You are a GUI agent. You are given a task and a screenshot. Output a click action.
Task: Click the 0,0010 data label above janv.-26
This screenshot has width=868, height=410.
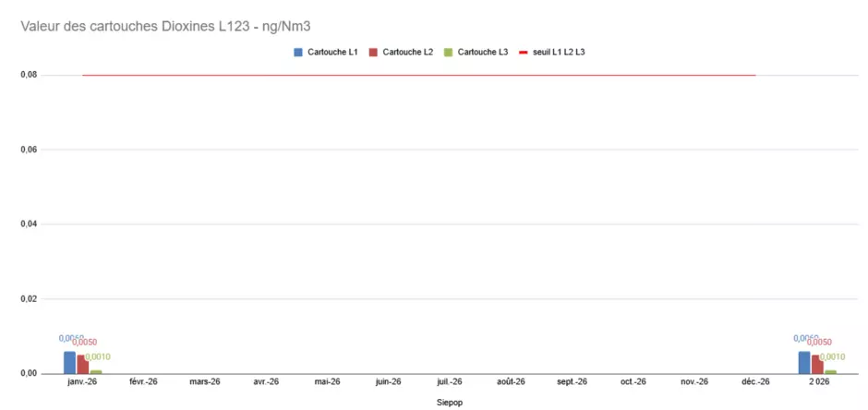tap(99, 356)
